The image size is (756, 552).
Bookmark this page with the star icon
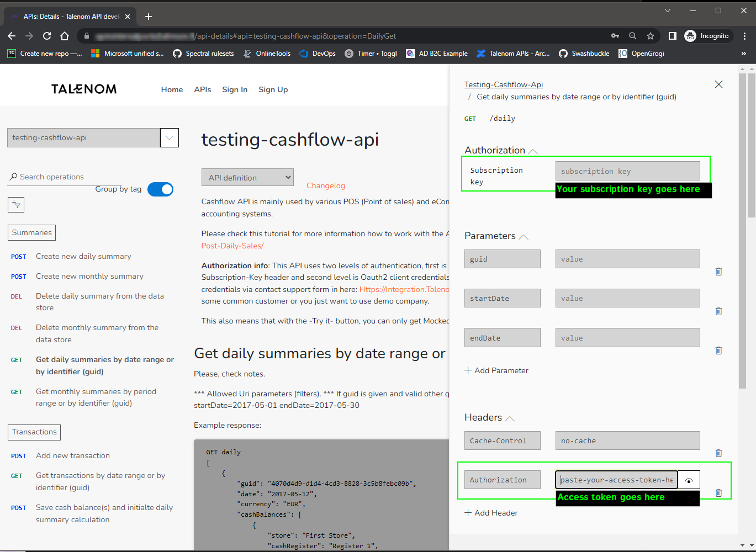651,36
